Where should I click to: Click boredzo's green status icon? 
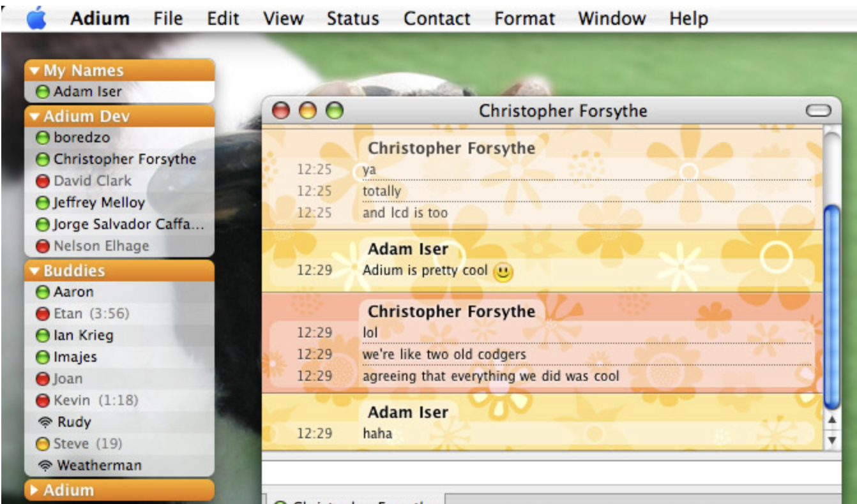43,137
